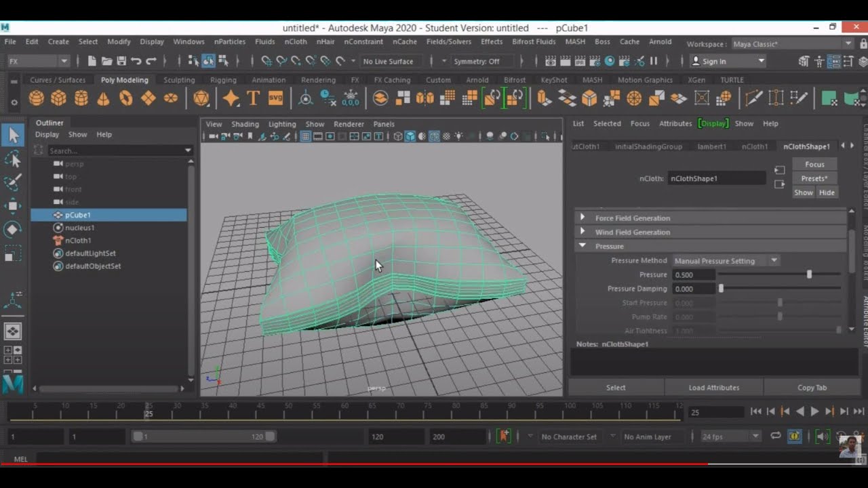
Task: Toggle the audio mute button near fps
Action: pos(823,436)
